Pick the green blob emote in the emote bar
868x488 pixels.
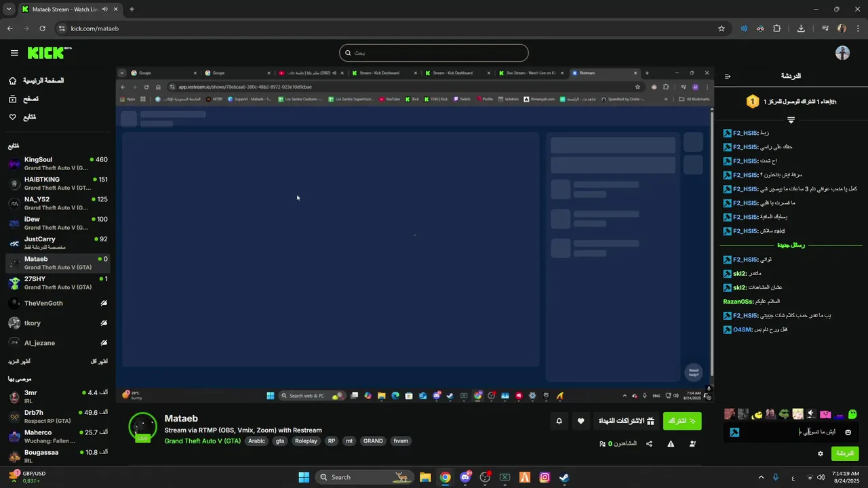coord(853,414)
